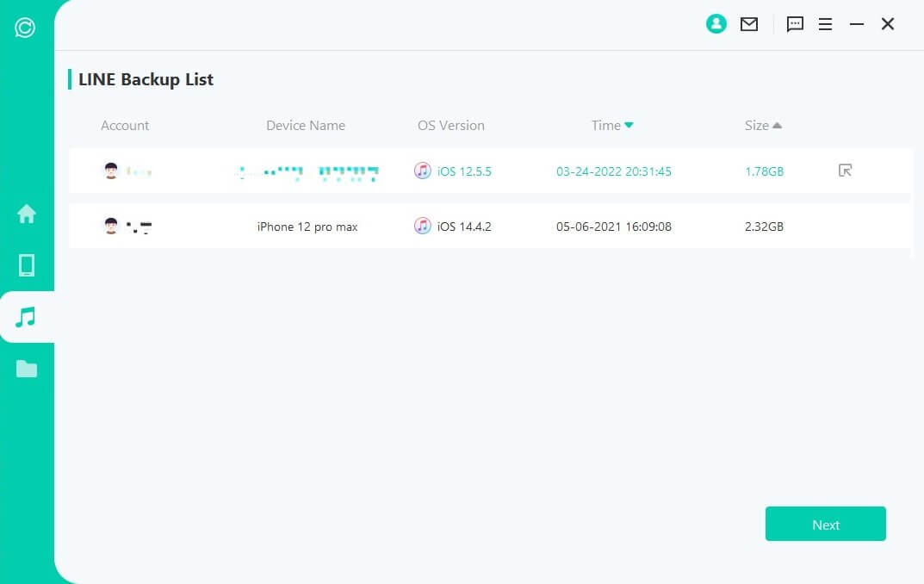The image size is (924, 584).
Task: Close the application window
Action: point(888,24)
